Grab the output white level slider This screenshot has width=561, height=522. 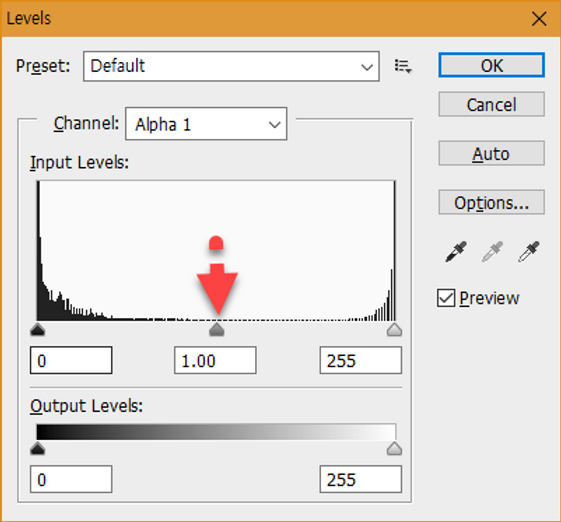[x=394, y=448]
